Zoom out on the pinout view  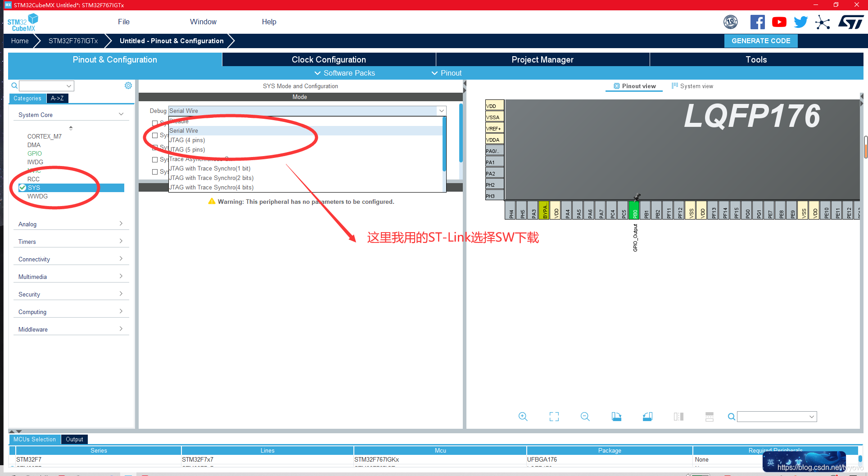[x=585, y=417]
